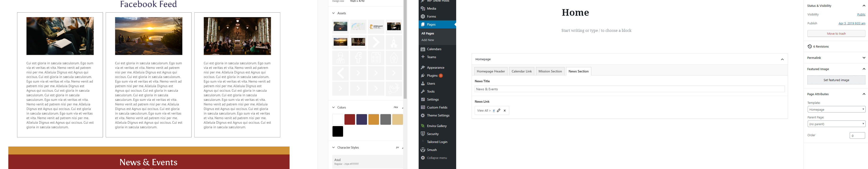868x169 pixels.
Task: Remove the News Link with the X icon
Action: [x=505, y=110]
